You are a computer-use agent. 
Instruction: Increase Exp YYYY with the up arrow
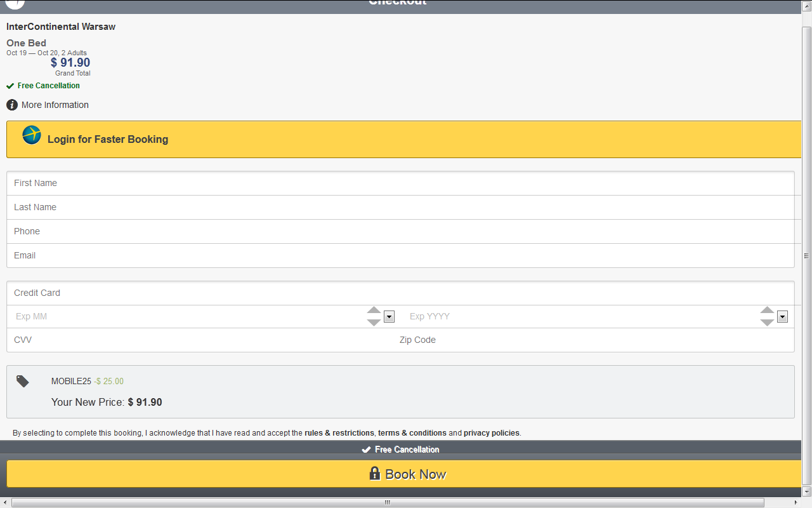(767, 311)
